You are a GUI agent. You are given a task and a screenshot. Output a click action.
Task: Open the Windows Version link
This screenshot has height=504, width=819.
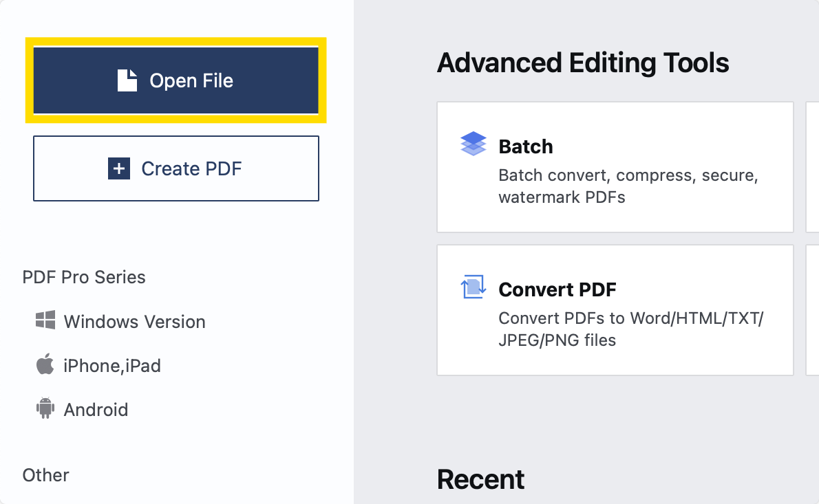coord(134,322)
